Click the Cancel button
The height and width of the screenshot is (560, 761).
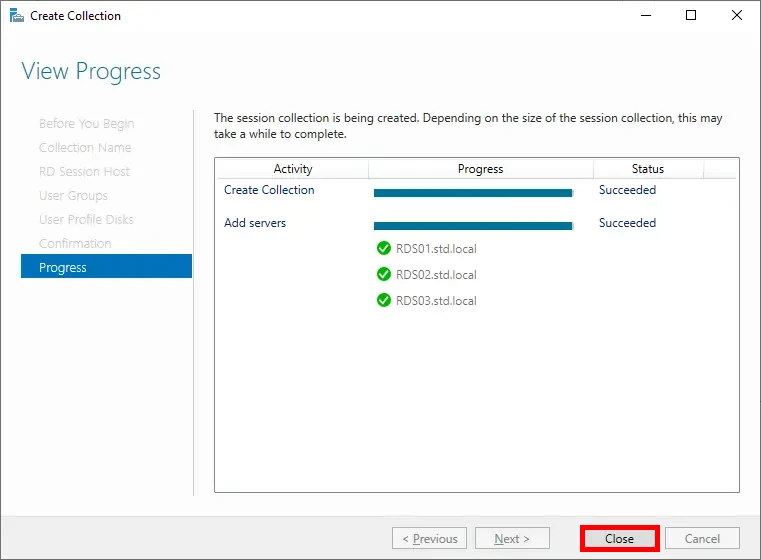tap(701, 538)
